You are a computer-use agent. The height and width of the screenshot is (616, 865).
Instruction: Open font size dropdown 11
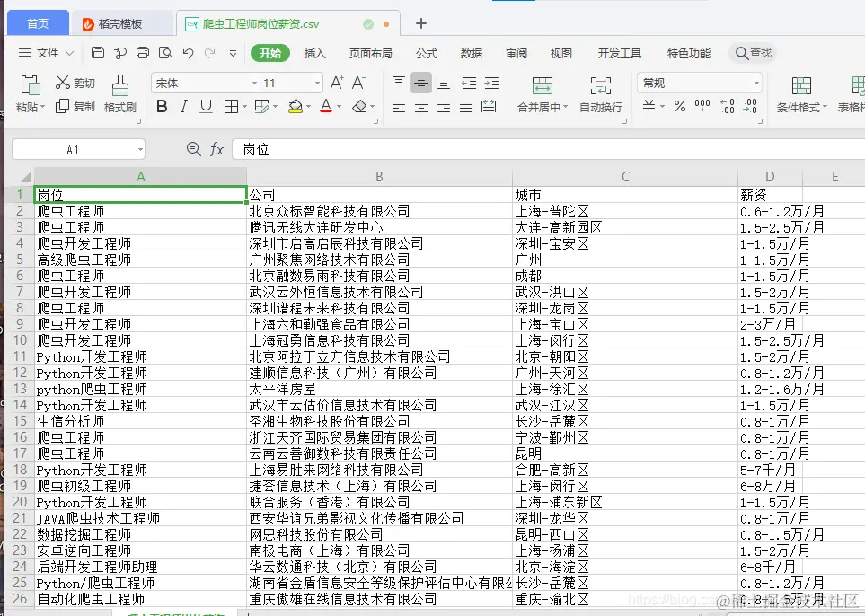pos(317,84)
